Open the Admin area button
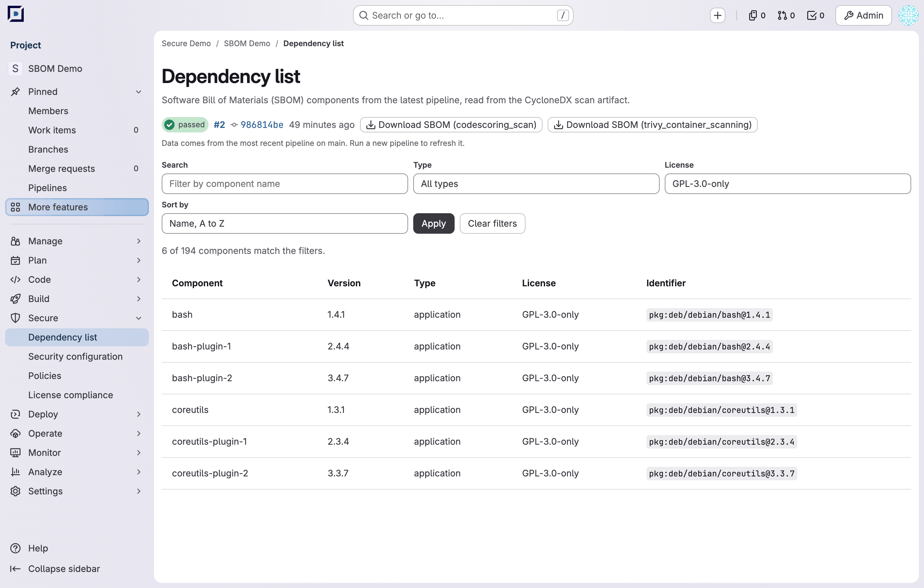 click(863, 15)
